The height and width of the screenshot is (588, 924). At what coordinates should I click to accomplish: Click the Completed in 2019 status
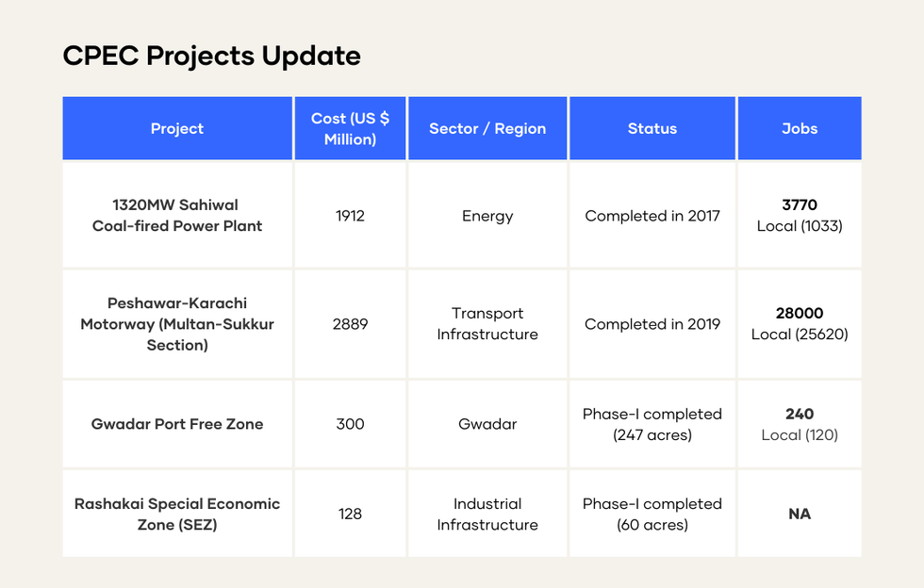652,324
